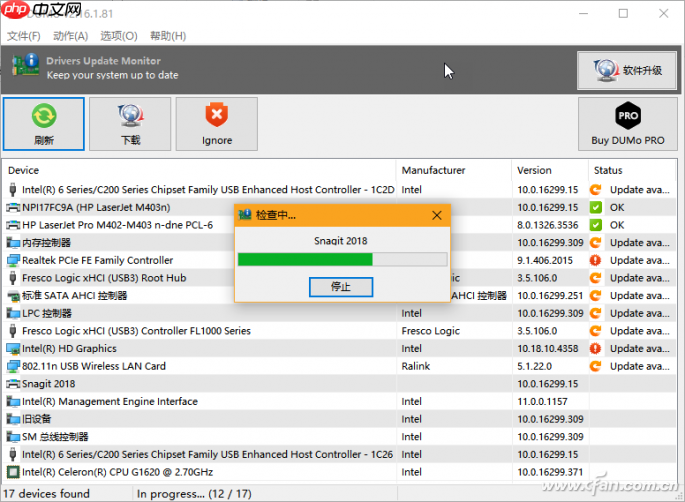The image size is (685, 502).
Task: Click the Fresco Logic manufacturer cell
Action: point(430,331)
